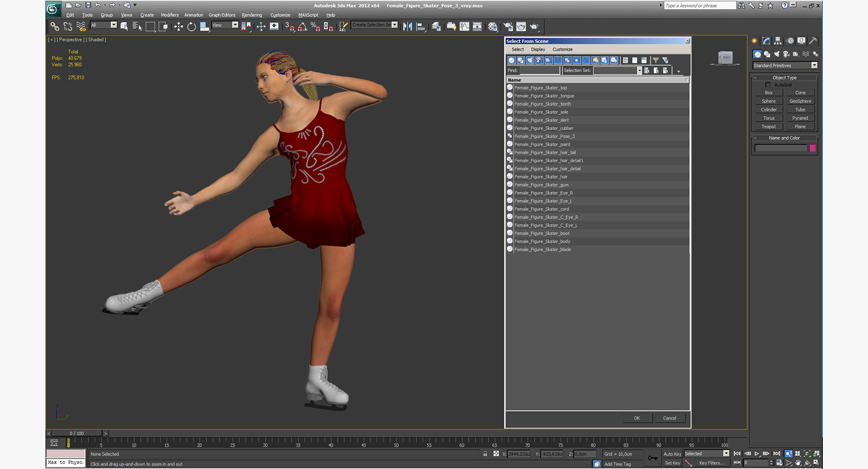Open the Display menu in Select From Scene
Screen dimensions: 868x469
tap(538, 49)
